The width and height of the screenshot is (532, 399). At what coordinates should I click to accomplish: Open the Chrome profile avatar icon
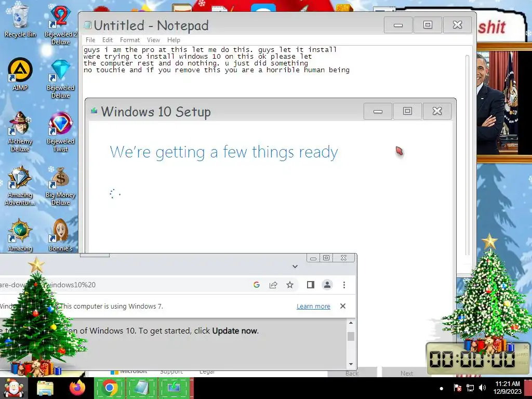[x=327, y=285]
